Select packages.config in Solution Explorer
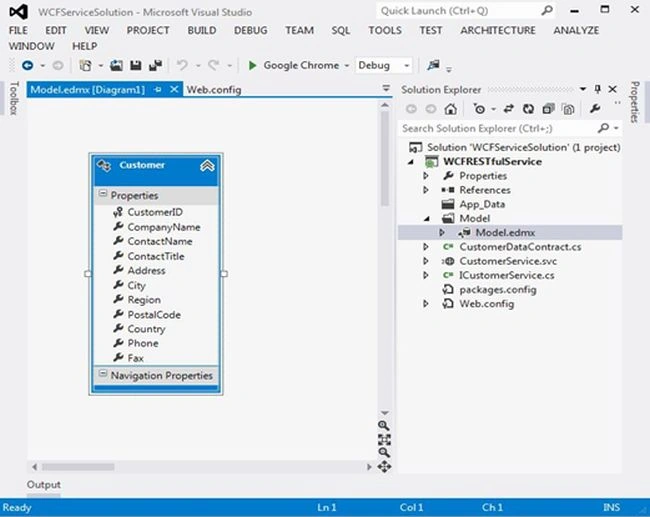 497,289
